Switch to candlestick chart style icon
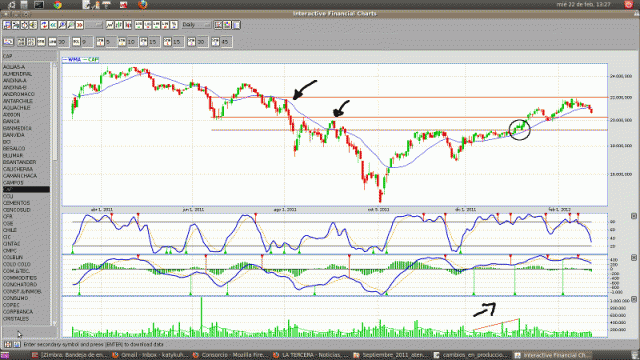This screenshot has height=360, width=640. tap(128, 25)
